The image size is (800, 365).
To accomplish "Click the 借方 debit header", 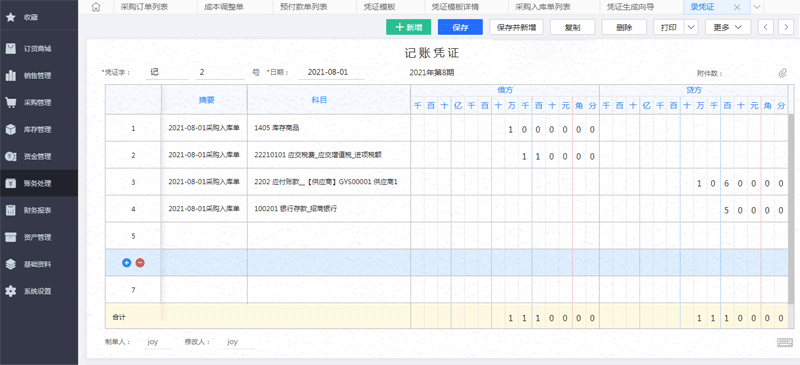I will point(505,90).
